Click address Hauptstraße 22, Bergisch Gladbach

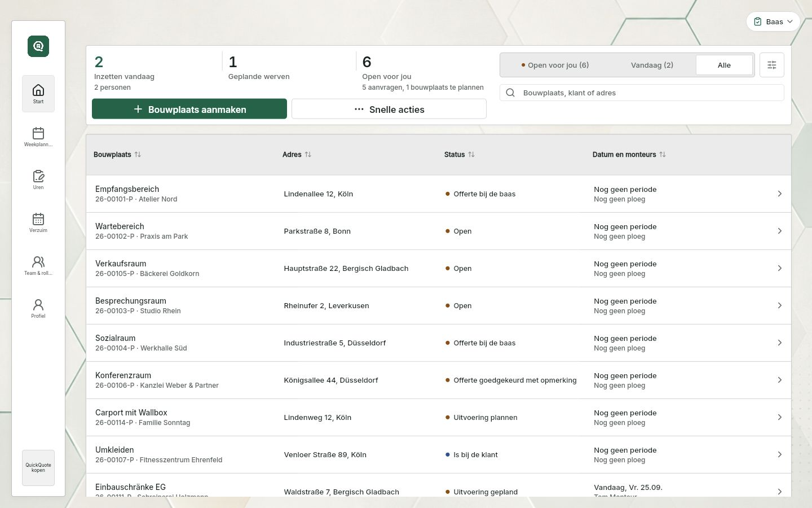[346, 268]
